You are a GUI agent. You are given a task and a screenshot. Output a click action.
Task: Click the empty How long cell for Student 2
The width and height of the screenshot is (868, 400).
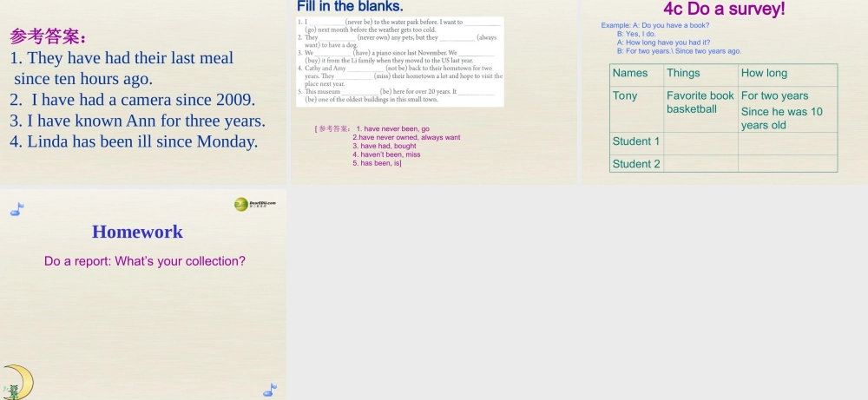click(786, 164)
